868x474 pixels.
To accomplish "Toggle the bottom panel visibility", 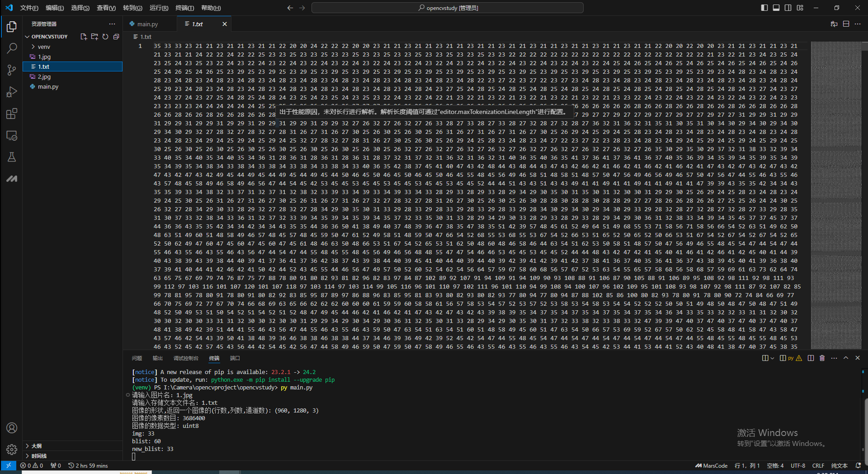I will click(x=776, y=8).
